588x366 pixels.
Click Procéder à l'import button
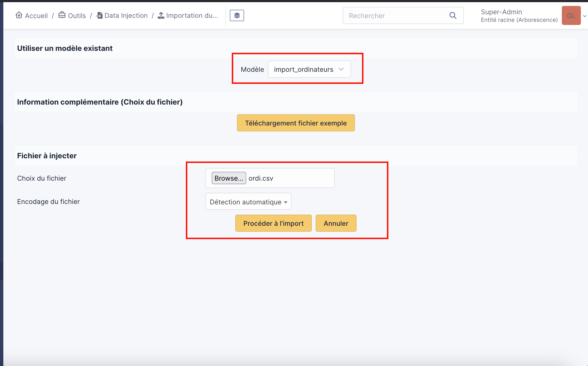(273, 223)
